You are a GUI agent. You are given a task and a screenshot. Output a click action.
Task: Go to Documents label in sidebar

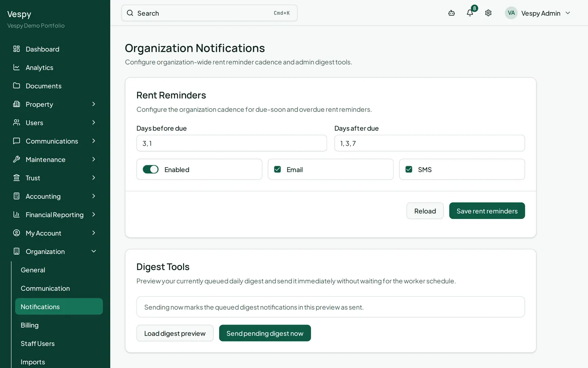point(43,86)
